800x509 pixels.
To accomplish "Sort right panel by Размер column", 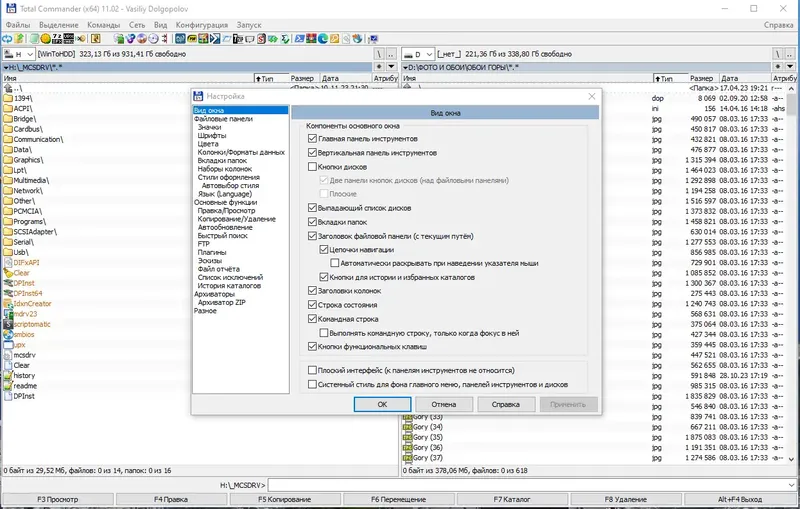I will [x=702, y=78].
